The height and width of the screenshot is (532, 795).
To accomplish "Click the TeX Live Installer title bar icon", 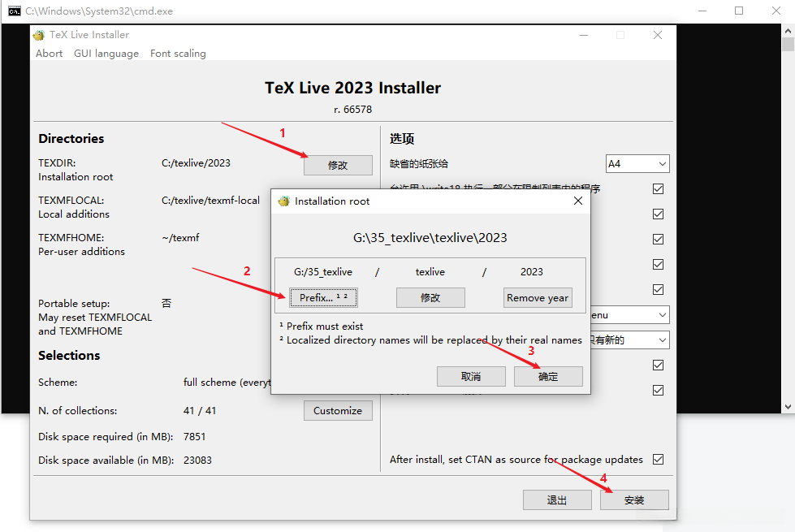I will click(x=38, y=35).
